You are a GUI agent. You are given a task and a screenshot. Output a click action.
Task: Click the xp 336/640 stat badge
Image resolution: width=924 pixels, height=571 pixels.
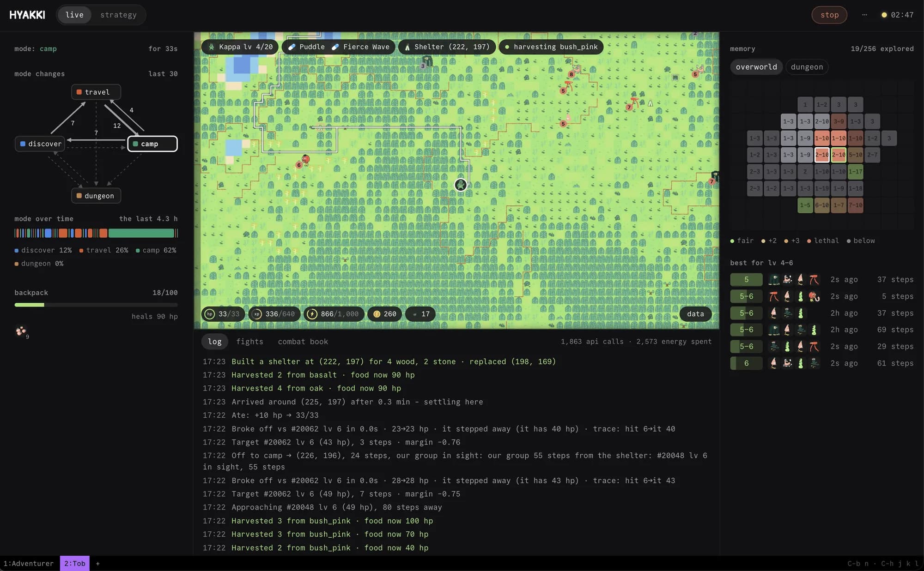pos(274,314)
